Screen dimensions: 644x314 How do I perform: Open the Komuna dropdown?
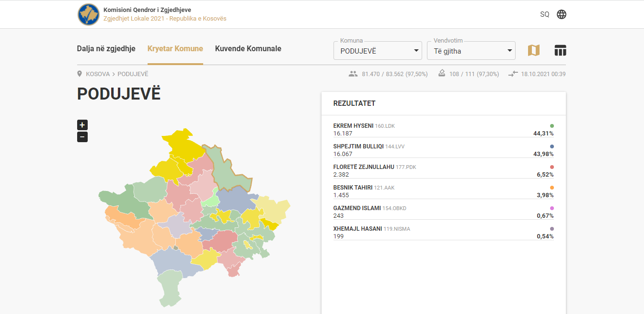click(378, 51)
